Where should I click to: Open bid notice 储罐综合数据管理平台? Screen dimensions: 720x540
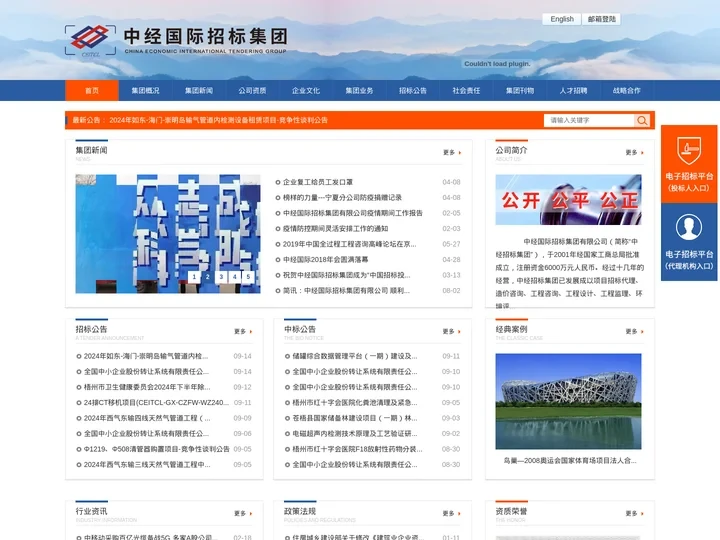click(x=354, y=356)
